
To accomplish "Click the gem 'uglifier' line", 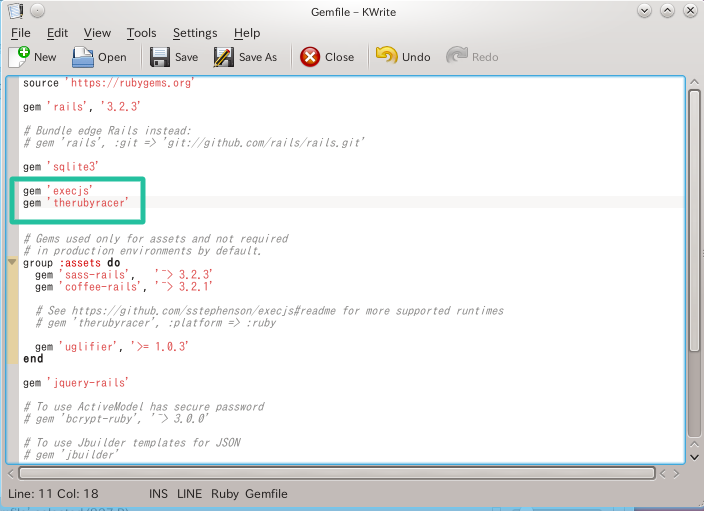I will tap(112, 347).
